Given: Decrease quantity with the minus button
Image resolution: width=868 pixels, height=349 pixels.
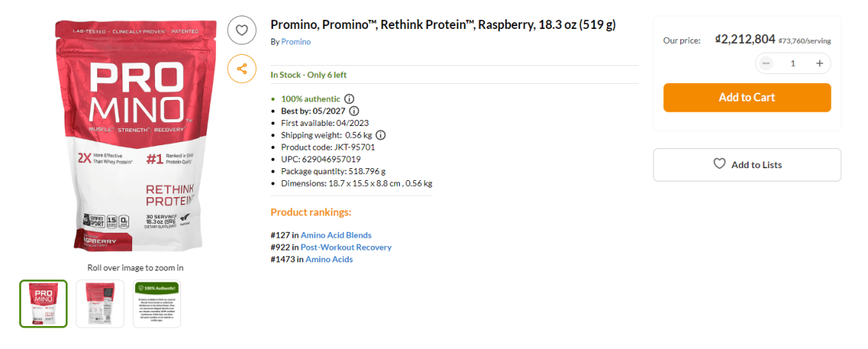Looking at the screenshot, I should click(766, 64).
